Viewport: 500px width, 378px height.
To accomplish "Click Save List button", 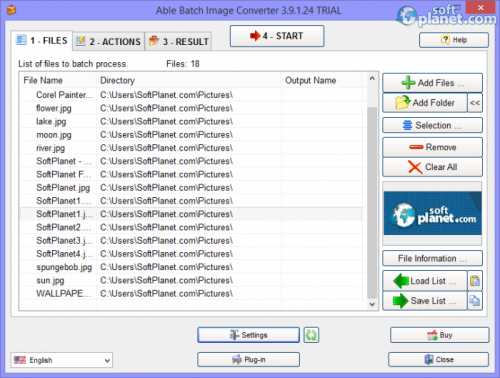I will (x=425, y=301).
